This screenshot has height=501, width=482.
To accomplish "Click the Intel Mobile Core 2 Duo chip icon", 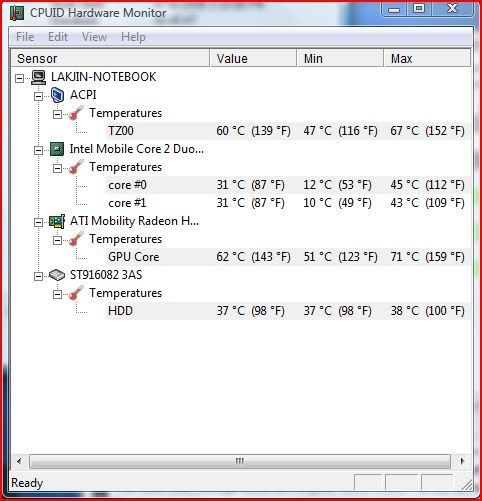I will click(57, 149).
